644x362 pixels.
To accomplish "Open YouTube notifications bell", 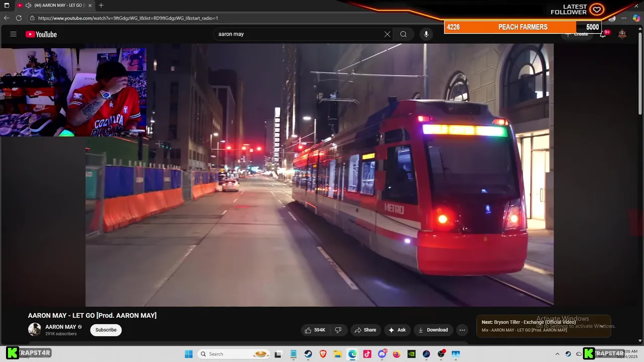I will [x=603, y=34].
